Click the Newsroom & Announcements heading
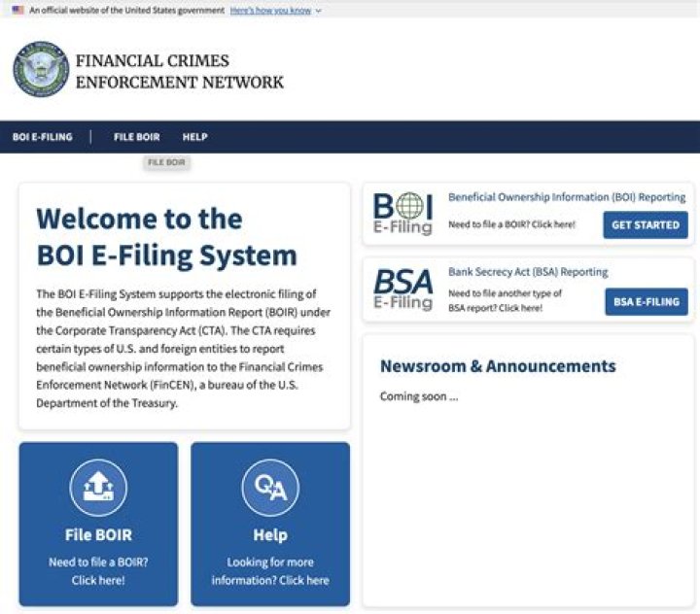The height and width of the screenshot is (614, 700). [x=498, y=366]
